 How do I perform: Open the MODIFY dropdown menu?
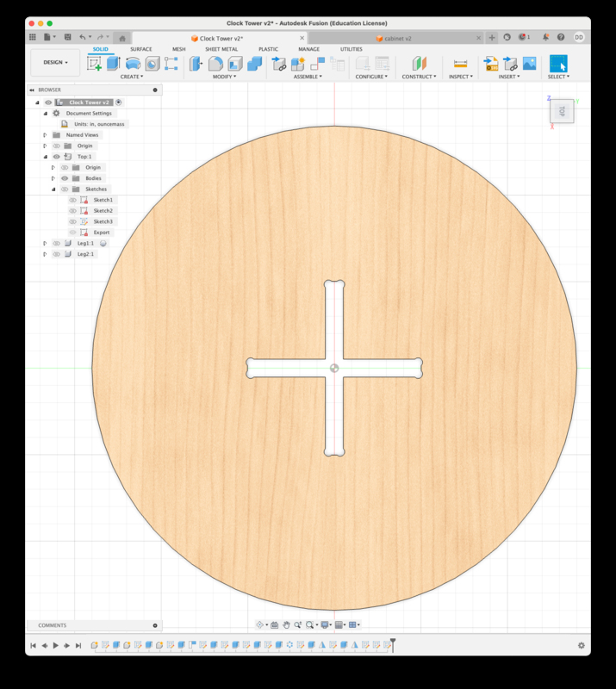[224, 77]
